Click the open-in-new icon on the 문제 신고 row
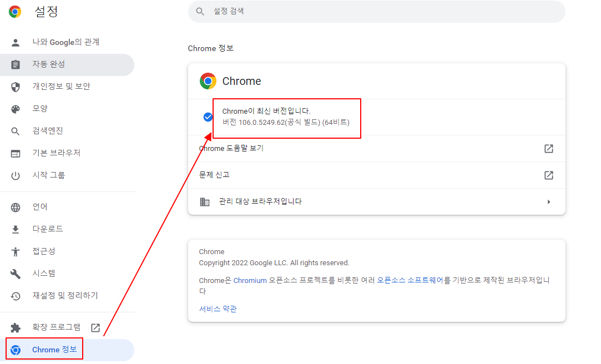 pos(548,175)
